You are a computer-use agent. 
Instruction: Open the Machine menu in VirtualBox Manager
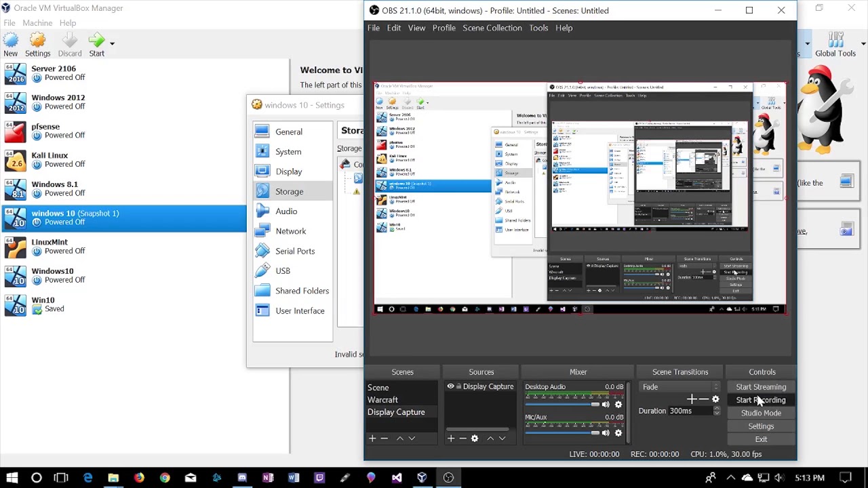[37, 23]
